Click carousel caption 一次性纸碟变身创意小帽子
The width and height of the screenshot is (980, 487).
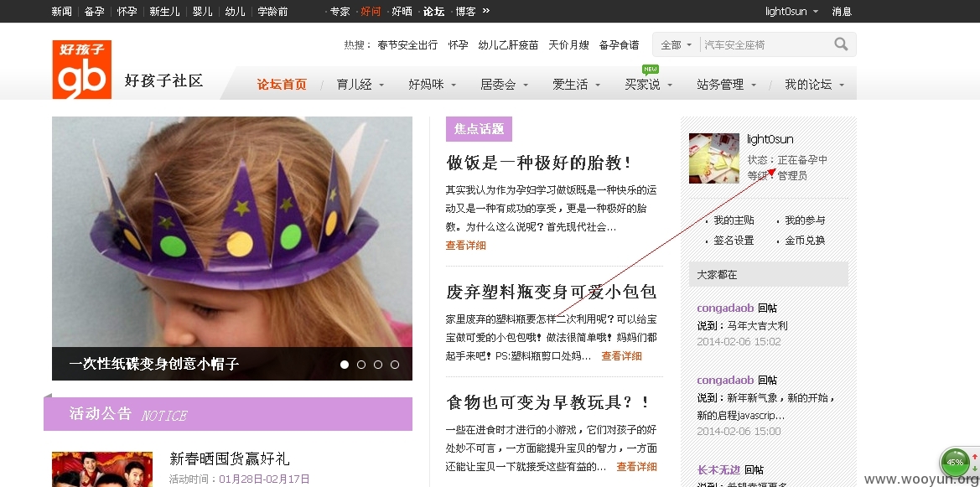[x=153, y=364]
